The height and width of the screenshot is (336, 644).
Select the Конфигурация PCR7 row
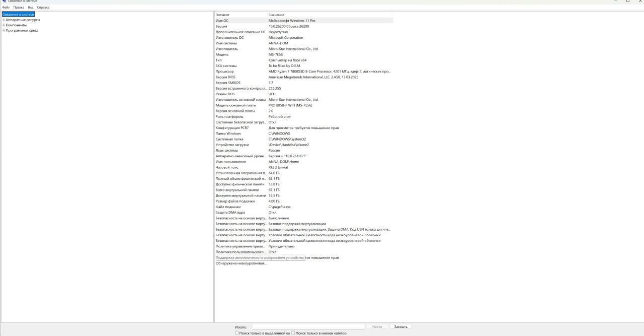tap(304, 128)
